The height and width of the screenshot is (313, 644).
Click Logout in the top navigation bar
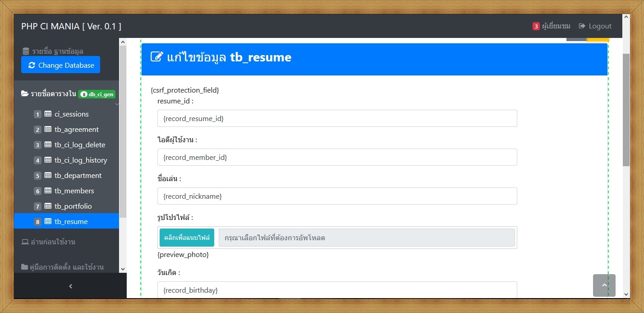coord(600,26)
